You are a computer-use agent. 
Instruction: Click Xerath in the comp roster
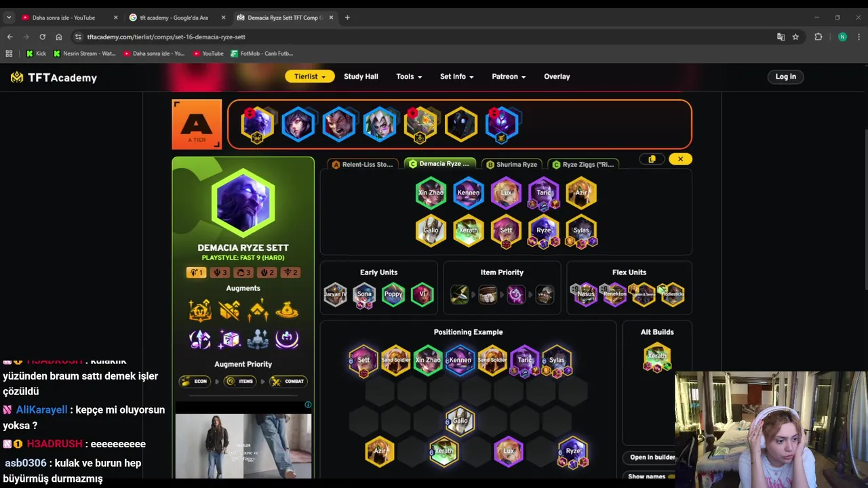[x=469, y=230]
